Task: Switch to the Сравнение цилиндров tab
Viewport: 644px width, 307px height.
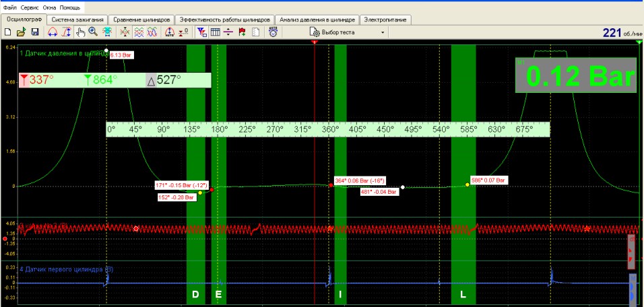Action: click(x=141, y=20)
